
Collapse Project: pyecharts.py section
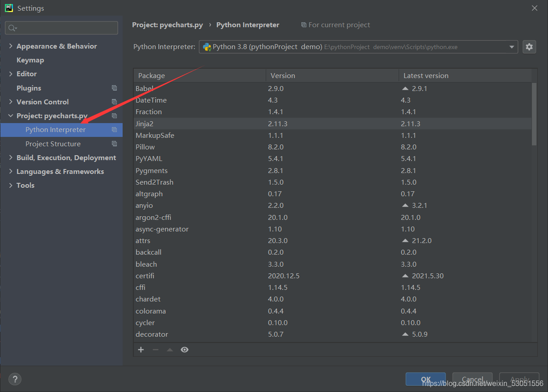(x=11, y=116)
